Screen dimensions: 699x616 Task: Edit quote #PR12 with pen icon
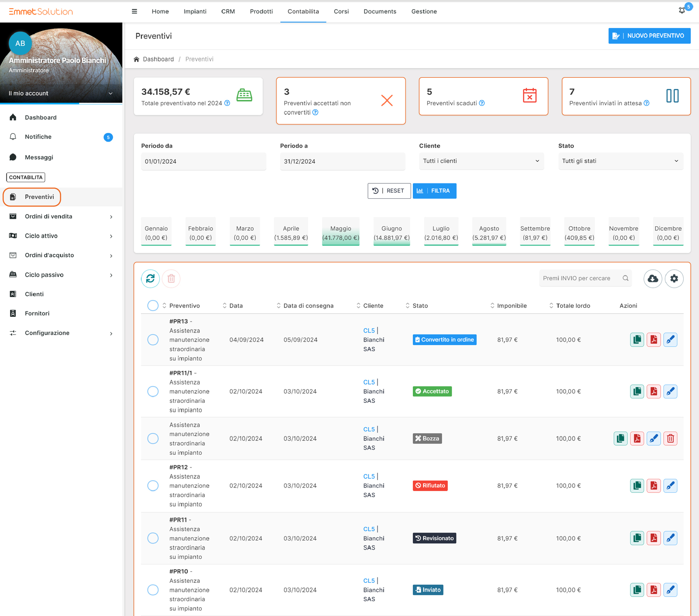coord(670,486)
